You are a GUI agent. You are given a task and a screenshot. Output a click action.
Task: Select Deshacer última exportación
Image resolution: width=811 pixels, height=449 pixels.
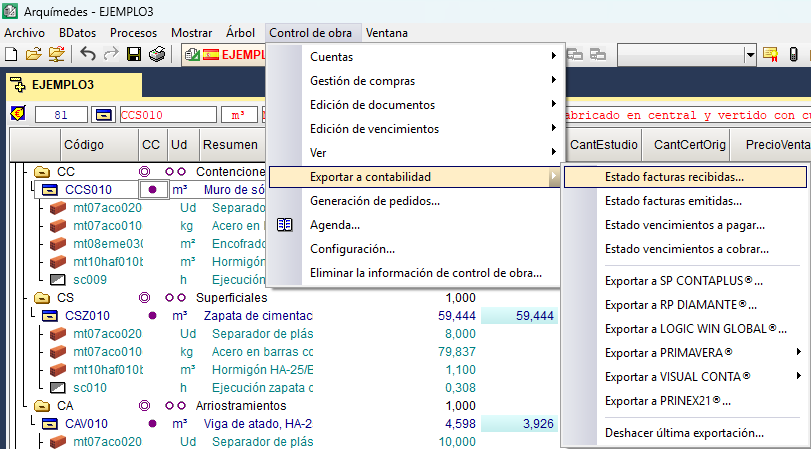[x=685, y=433]
